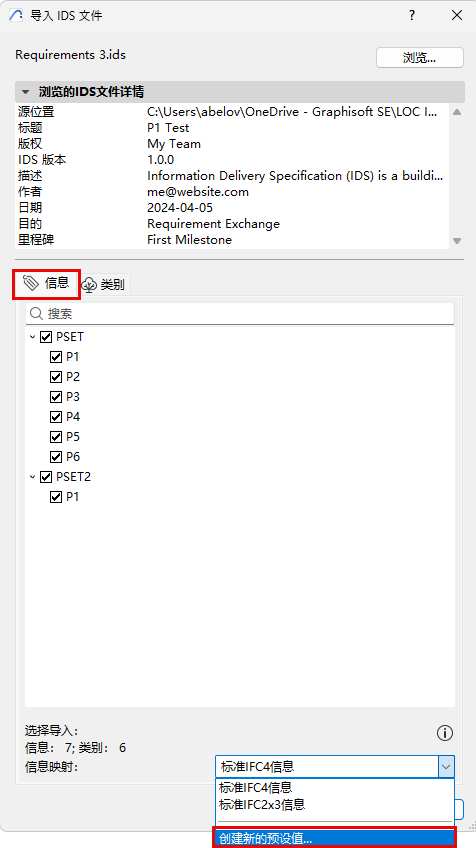Uncheck the P6 checkbox
Viewport: 476px width, 848px height.
[x=56, y=457]
